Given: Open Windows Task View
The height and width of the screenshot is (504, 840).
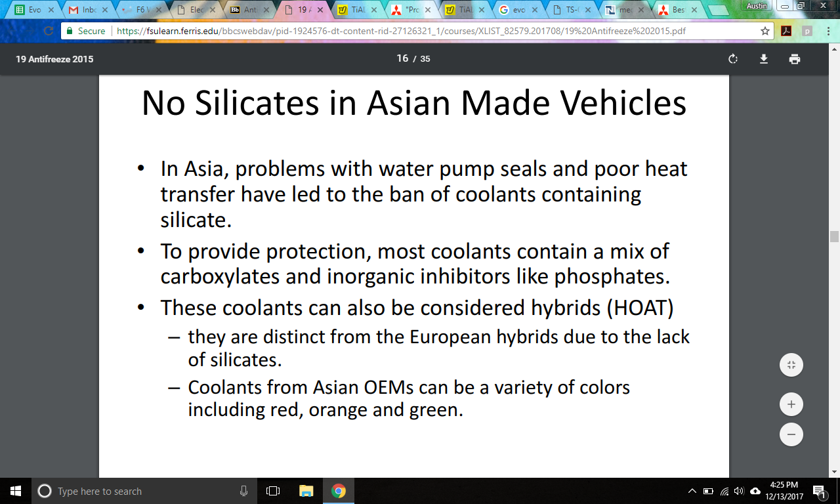Looking at the screenshot, I should tap(273, 491).
